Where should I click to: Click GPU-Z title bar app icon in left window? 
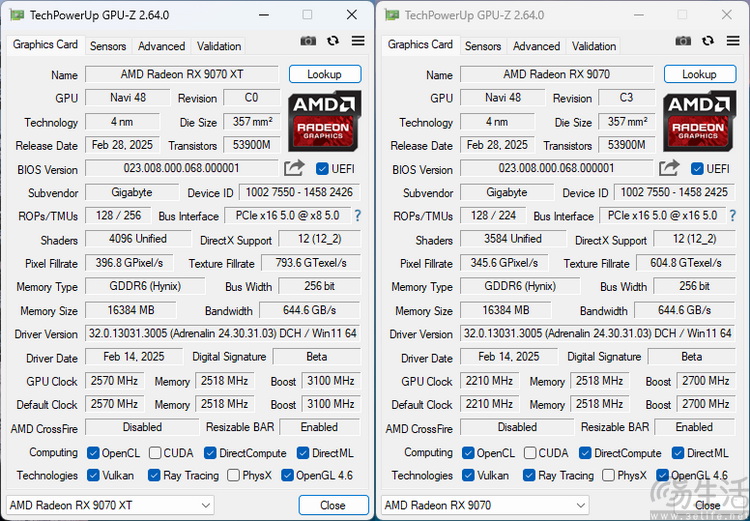[x=17, y=15]
